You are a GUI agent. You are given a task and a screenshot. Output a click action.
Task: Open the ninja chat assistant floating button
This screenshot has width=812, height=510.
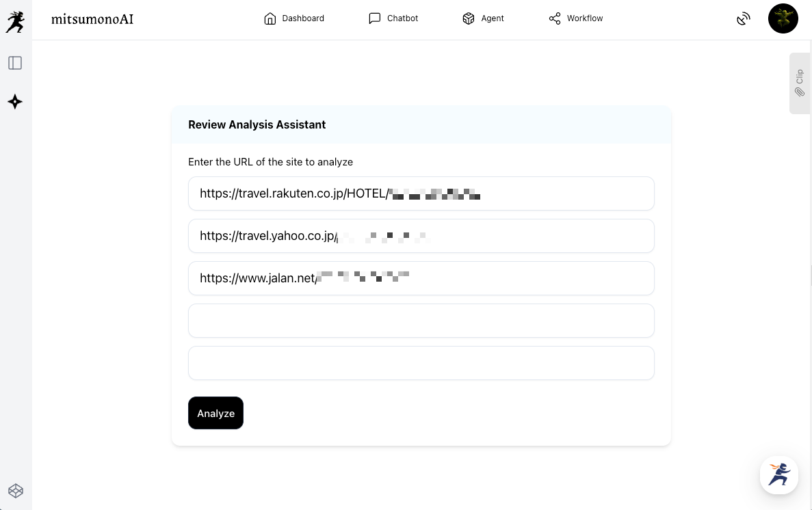coord(779,475)
